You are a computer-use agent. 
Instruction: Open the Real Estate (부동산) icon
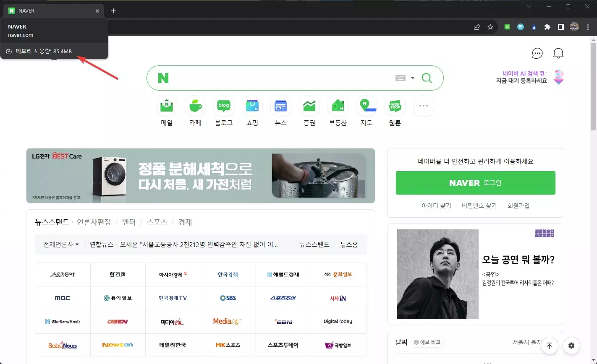(338, 106)
